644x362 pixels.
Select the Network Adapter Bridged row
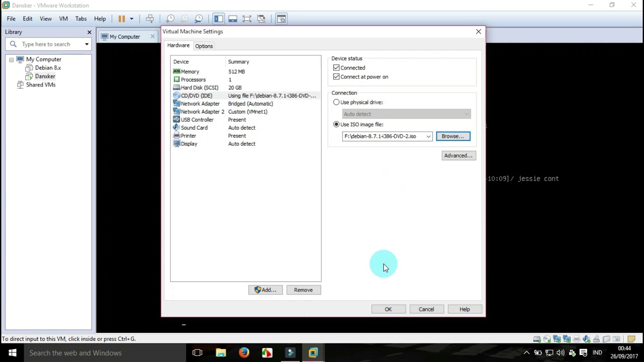click(246, 104)
